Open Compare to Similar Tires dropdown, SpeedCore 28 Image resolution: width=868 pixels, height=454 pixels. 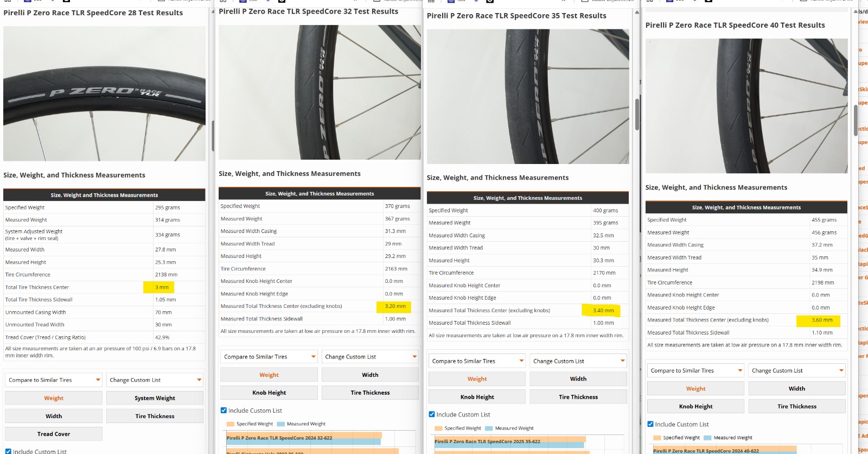point(54,380)
